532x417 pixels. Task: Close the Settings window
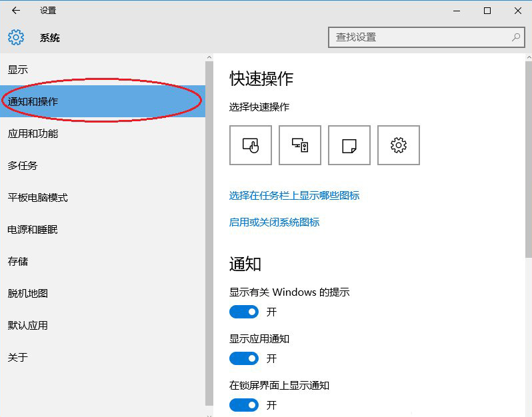518,11
